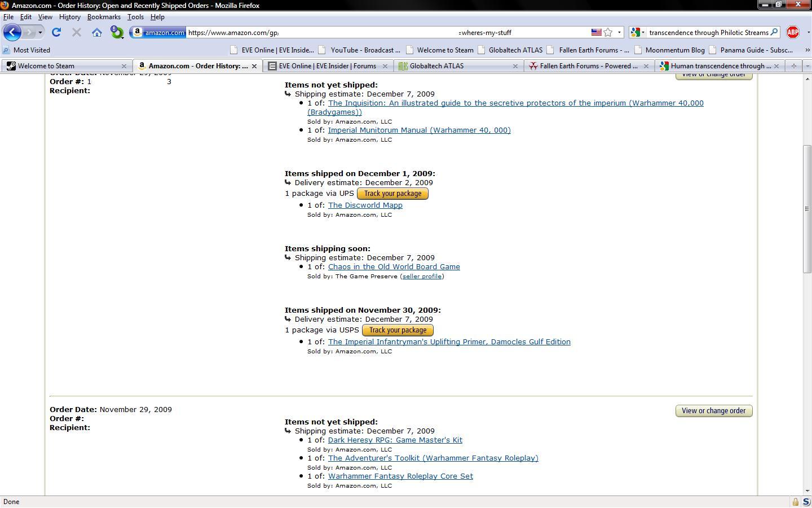Viewport: 812px width, 508px height.
Task: Open the YouTube - Broadcast bookmark
Action: tap(360, 50)
